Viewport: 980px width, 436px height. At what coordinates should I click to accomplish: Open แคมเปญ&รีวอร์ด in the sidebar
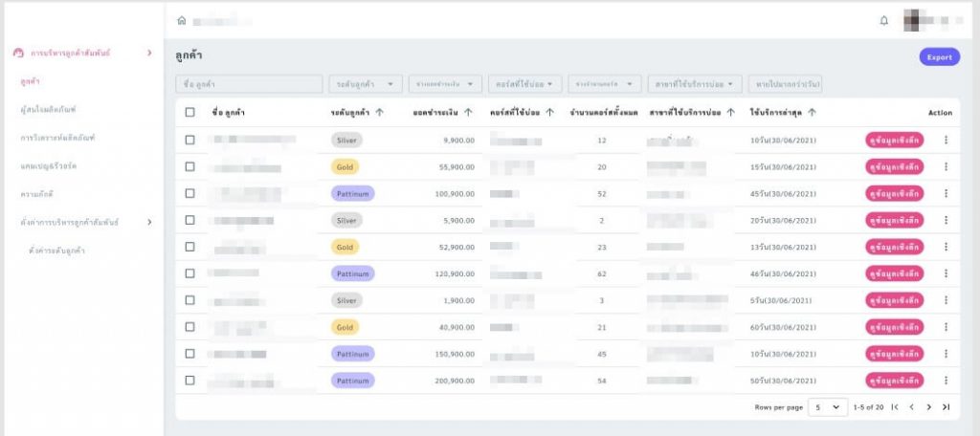pos(49,166)
